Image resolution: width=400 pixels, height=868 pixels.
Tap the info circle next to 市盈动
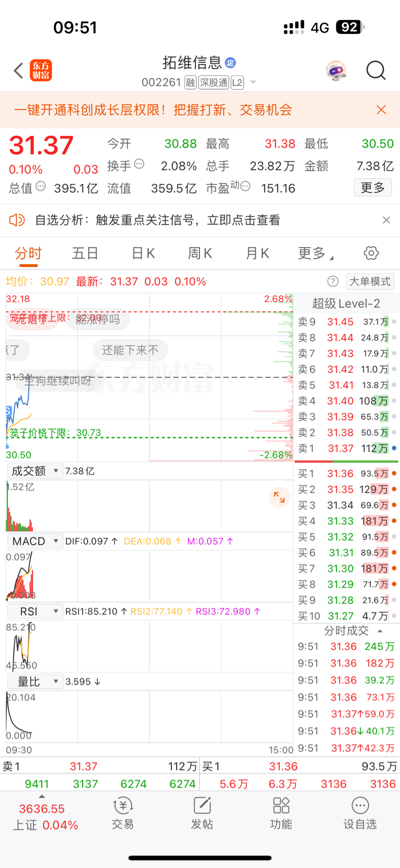click(x=245, y=186)
